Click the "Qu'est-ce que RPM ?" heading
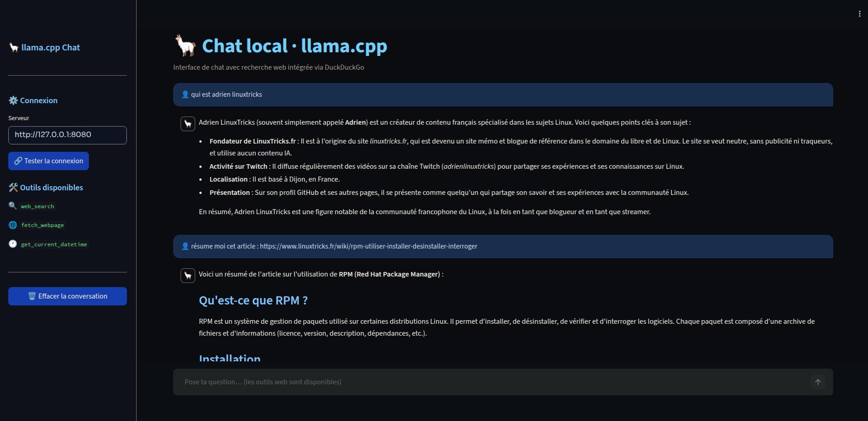This screenshot has height=421, width=868. pos(253,300)
